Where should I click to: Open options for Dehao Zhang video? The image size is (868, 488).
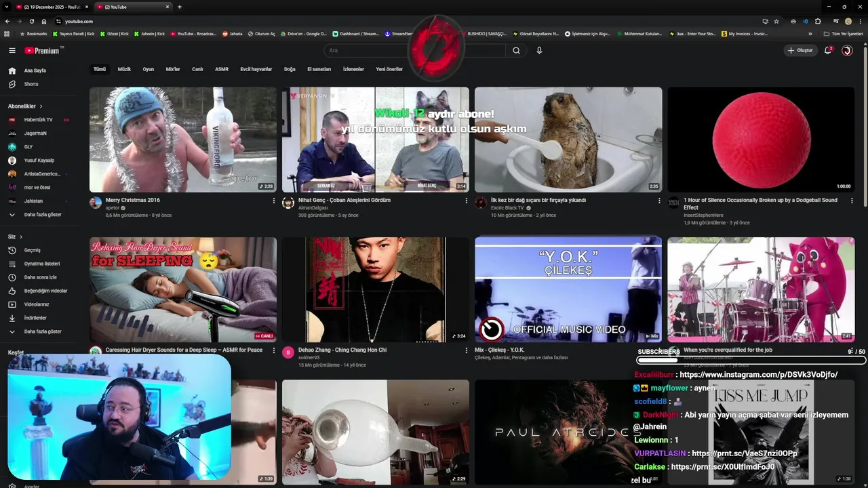pyautogui.click(x=466, y=350)
